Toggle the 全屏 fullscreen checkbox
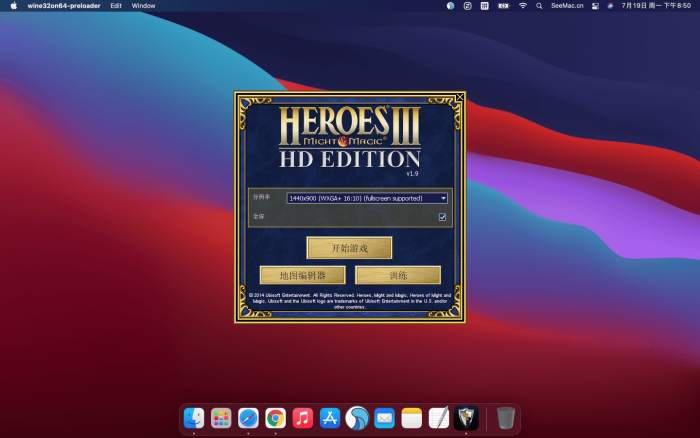Screen dimensions: 700x438 pyautogui.click(x=442, y=216)
